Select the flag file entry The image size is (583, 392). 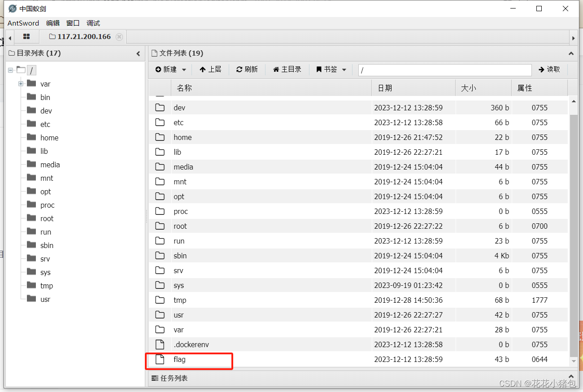(x=179, y=359)
